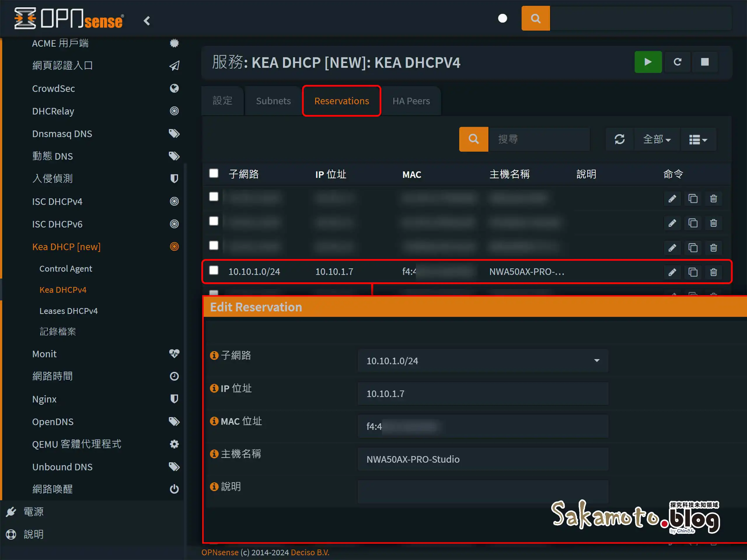Open search with the magnifier button

click(x=474, y=139)
